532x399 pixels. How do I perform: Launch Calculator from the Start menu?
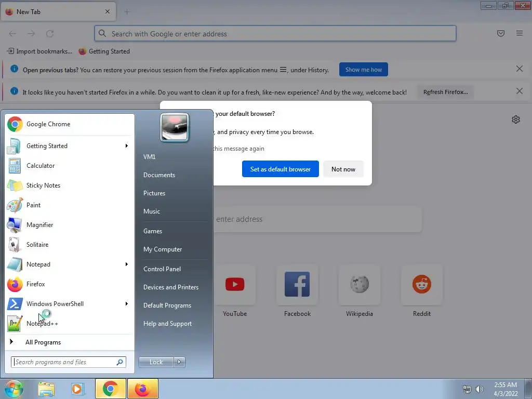click(x=70, y=166)
